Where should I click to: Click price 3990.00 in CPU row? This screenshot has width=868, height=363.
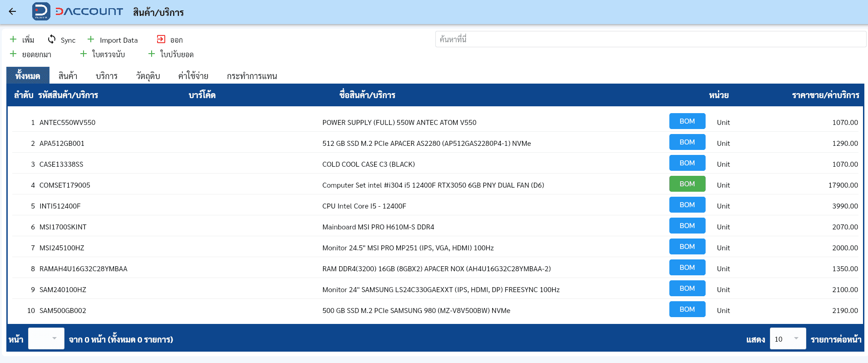click(x=845, y=206)
